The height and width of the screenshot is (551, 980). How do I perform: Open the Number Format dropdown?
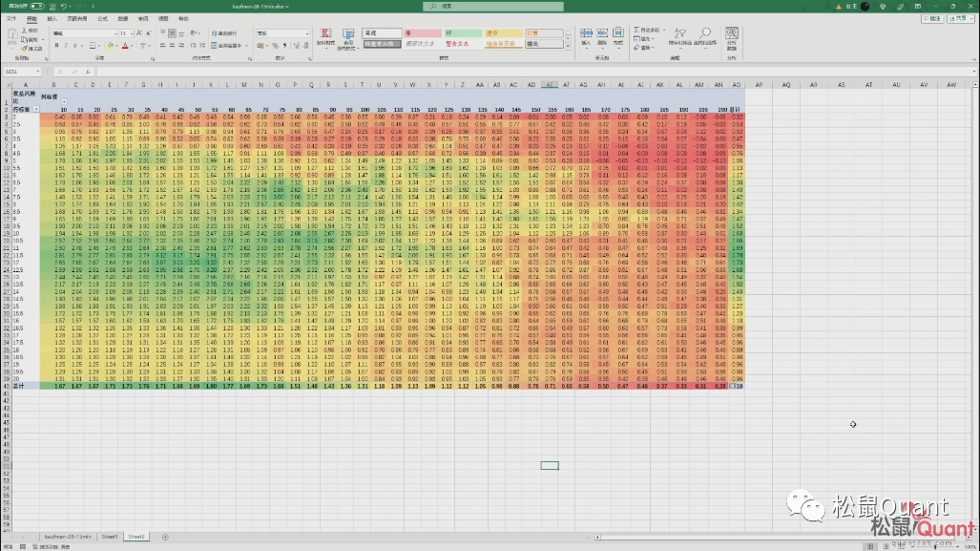pyautogui.click(x=282, y=33)
